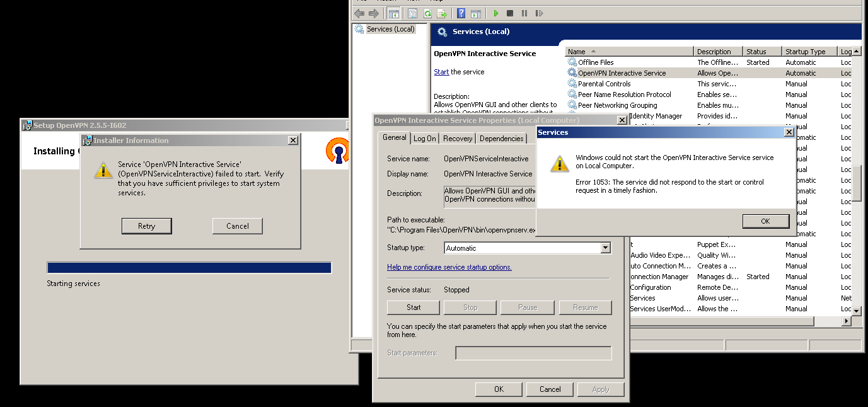
Task: Select the OpenVPN Interactive Service row
Action: (x=709, y=73)
